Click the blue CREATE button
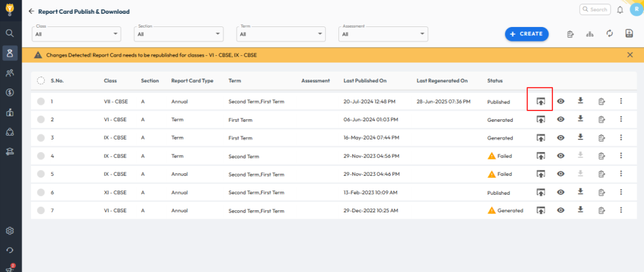 (526, 34)
